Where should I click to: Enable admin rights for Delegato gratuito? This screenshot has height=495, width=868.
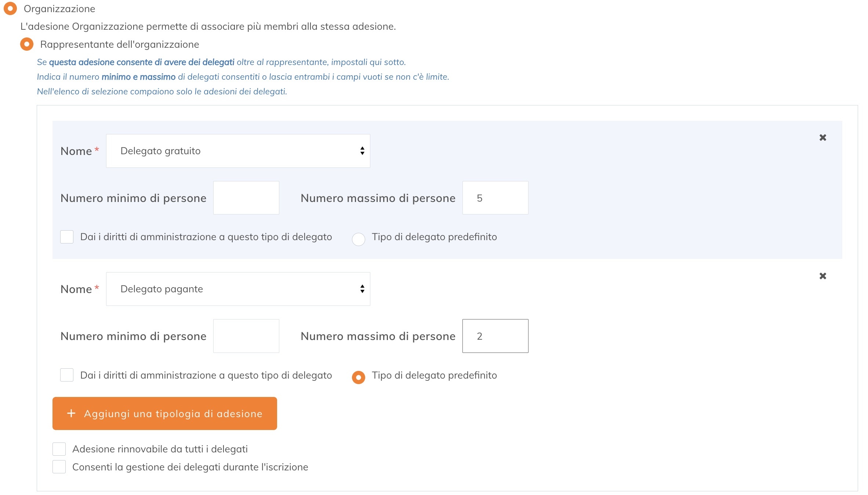[x=67, y=237]
